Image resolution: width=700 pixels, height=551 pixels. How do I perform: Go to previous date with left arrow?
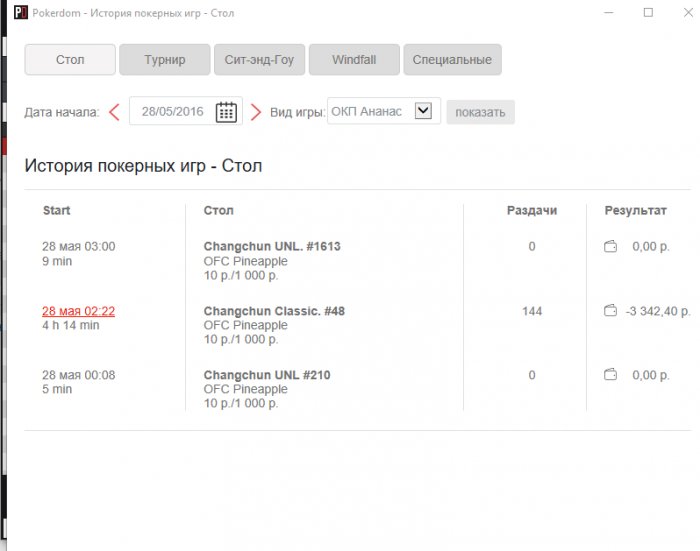pyautogui.click(x=114, y=112)
